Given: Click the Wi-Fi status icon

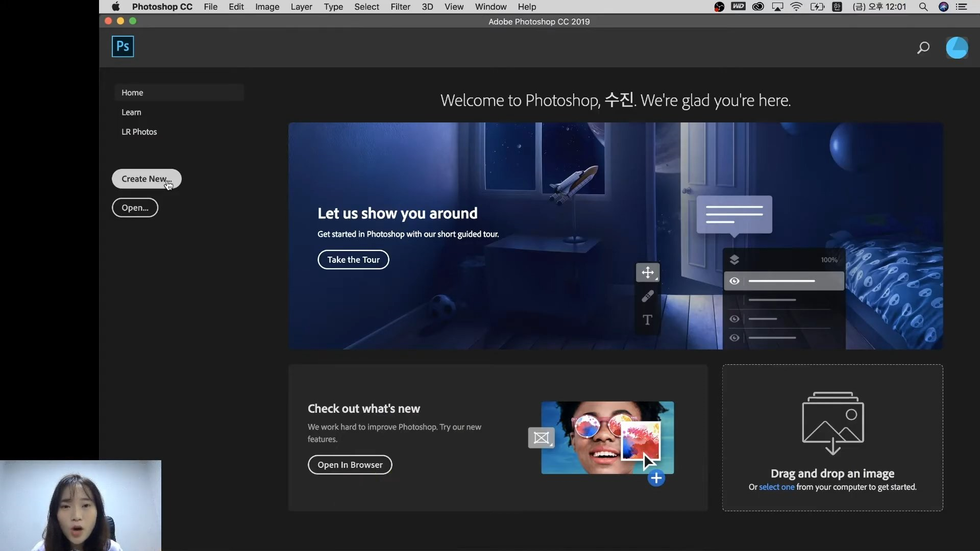Looking at the screenshot, I should (x=796, y=7).
